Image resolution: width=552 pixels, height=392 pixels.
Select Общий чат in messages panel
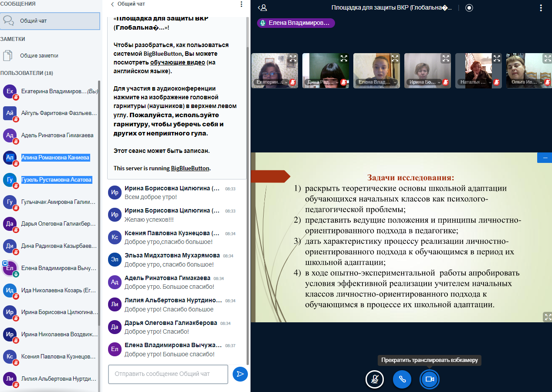(50, 20)
